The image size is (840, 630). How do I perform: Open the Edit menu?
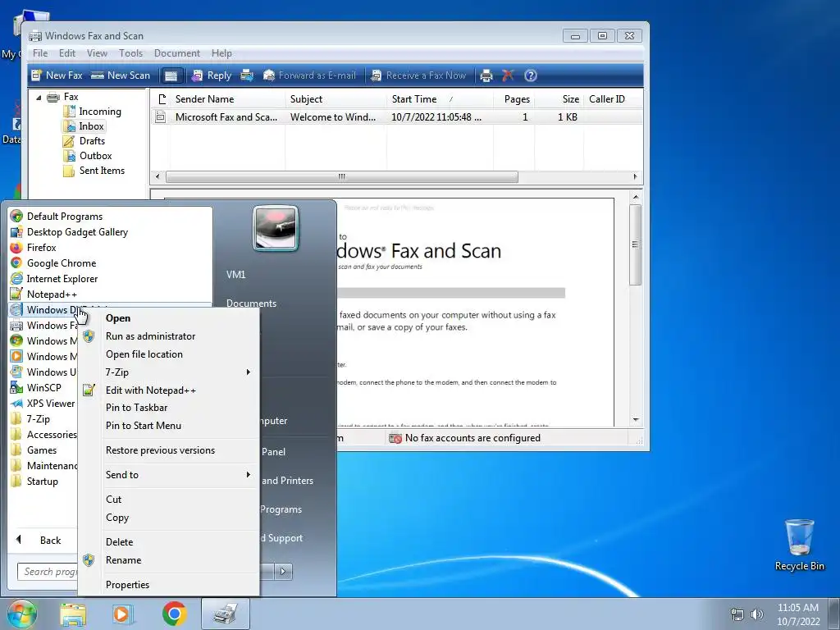click(x=67, y=53)
